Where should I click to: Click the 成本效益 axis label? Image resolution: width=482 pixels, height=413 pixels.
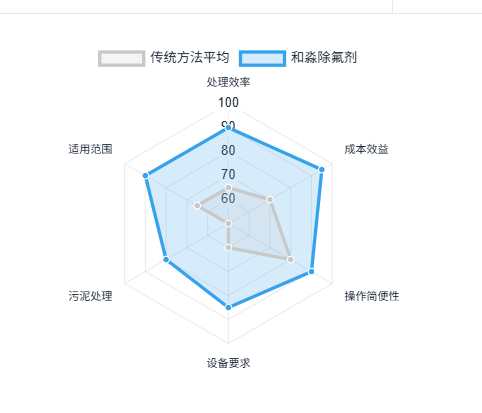point(366,149)
